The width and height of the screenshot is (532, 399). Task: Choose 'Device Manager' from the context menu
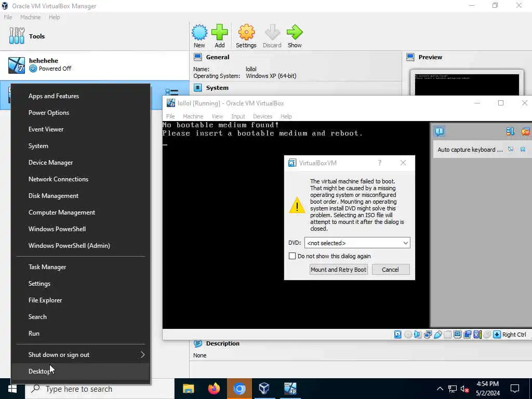(x=81, y=163)
